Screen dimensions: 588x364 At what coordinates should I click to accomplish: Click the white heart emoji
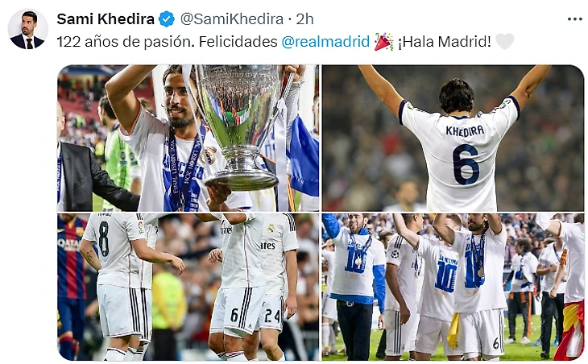[x=504, y=41]
